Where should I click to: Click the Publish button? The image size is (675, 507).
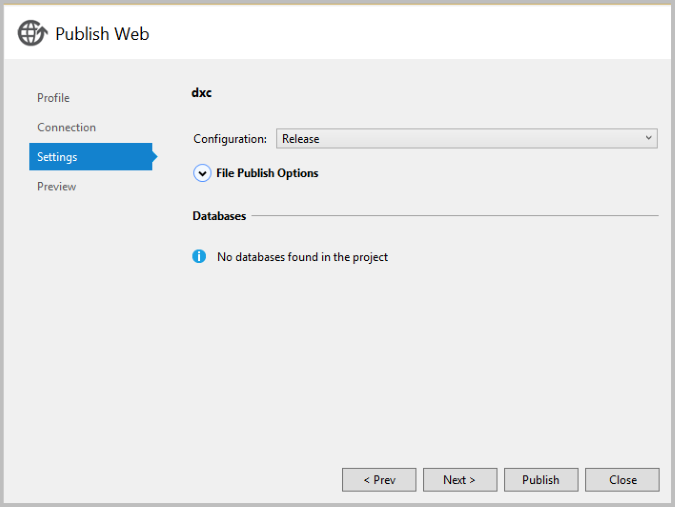coord(541,480)
